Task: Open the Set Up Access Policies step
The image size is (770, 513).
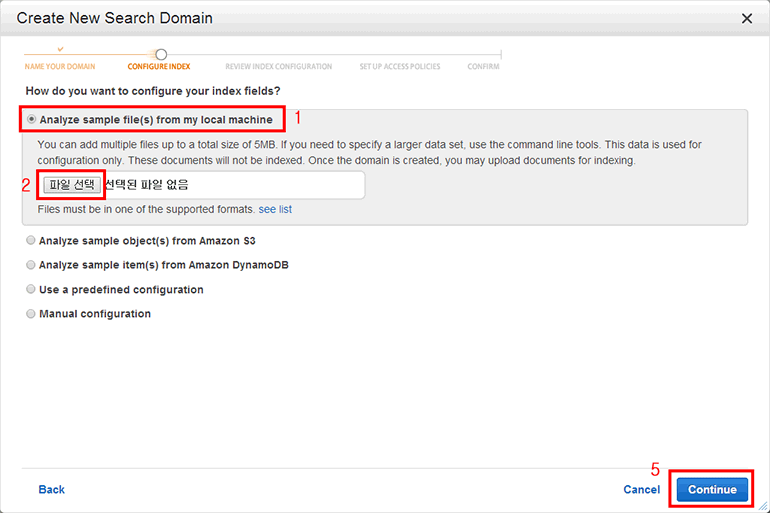Action: [399, 67]
